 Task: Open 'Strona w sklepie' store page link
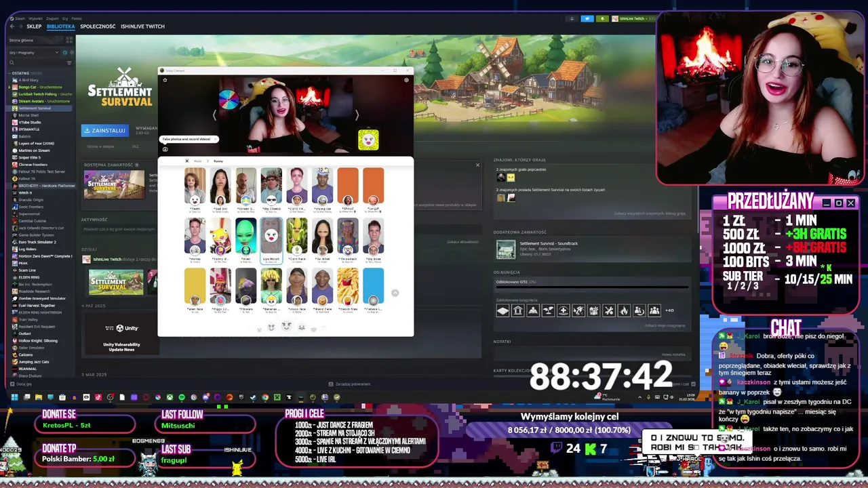tap(100, 146)
